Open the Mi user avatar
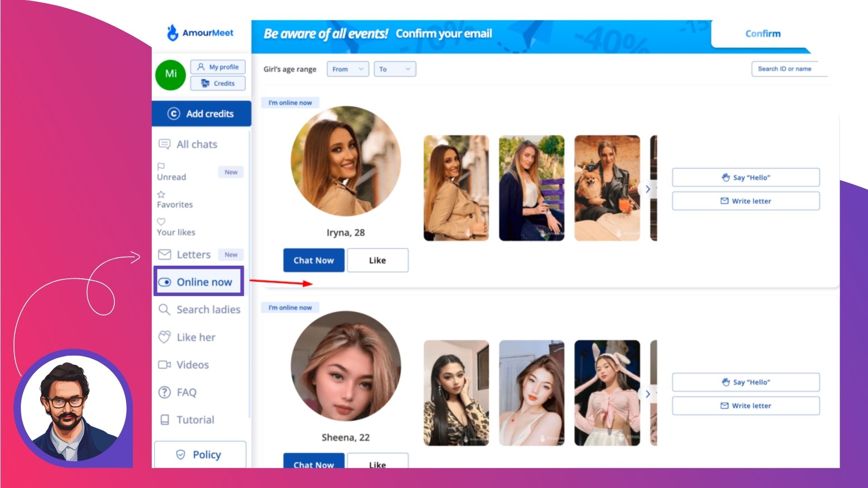Viewport: 868px width, 488px height. click(170, 75)
